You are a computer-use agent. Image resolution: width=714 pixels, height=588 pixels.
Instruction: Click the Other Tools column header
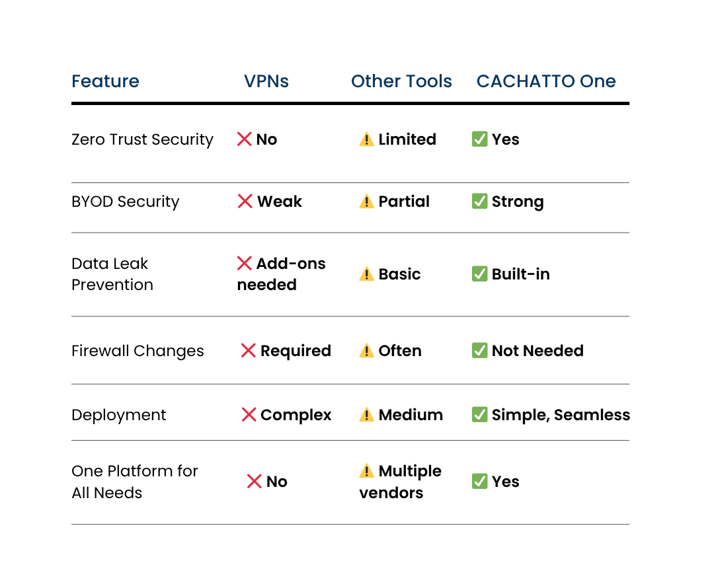click(401, 81)
